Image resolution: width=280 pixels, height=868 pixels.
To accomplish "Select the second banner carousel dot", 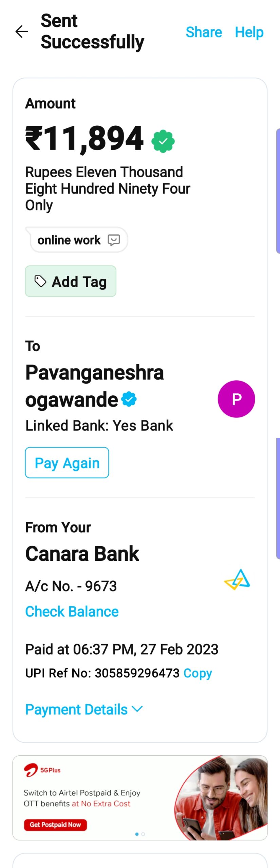I will (x=143, y=834).
